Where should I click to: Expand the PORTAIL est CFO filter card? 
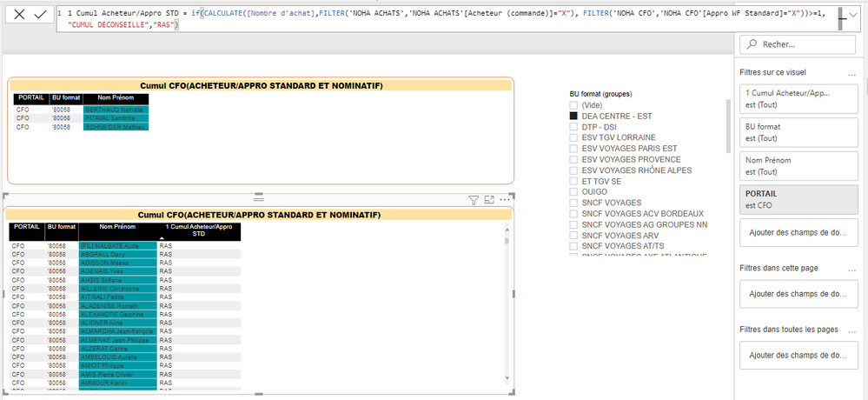[798, 200]
